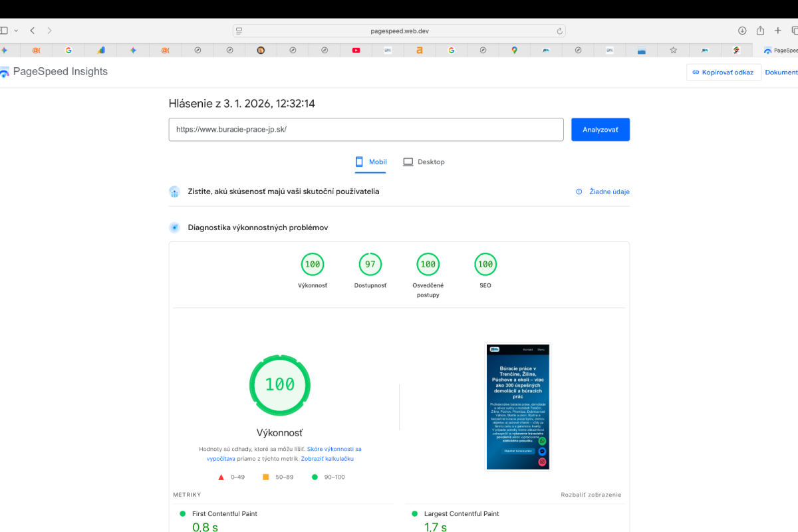Screen dimensions: 798x532
Task: Click the 100 SEO score gauge
Action: pyautogui.click(x=485, y=265)
